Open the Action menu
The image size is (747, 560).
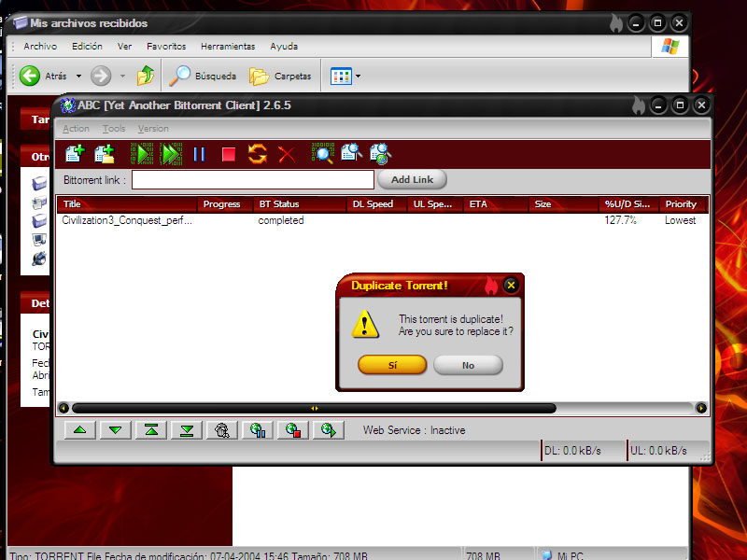76,129
